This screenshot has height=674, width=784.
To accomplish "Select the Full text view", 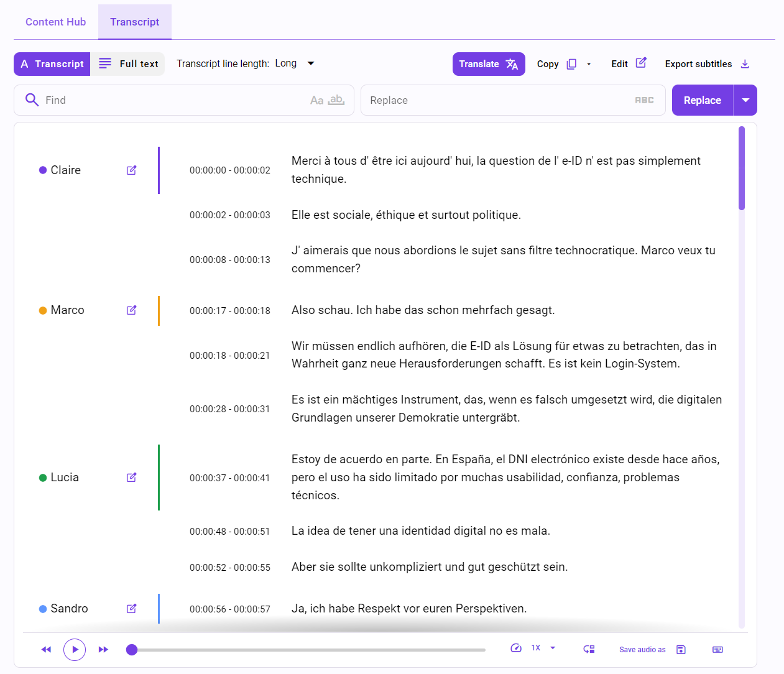I will click(128, 63).
